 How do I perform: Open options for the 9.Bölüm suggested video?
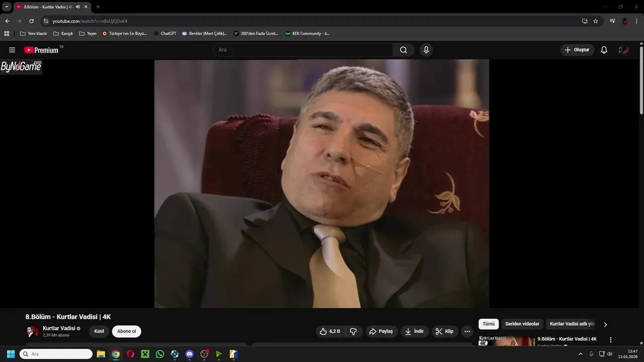pyautogui.click(x=611, y=340)
